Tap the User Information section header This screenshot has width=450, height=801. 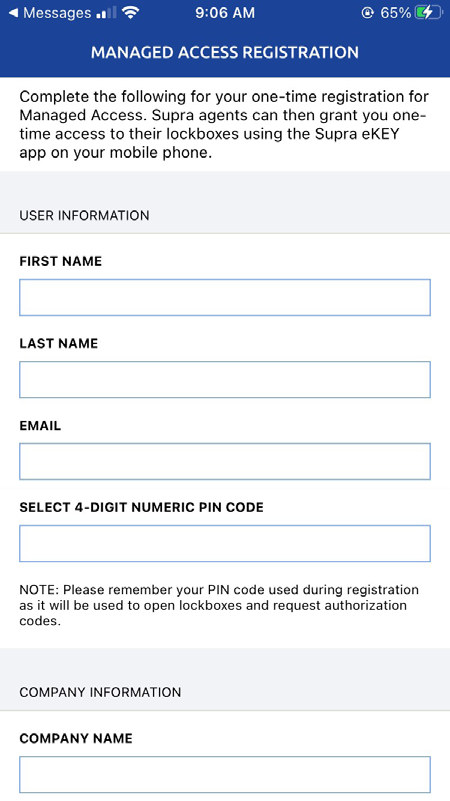(84, 216)
